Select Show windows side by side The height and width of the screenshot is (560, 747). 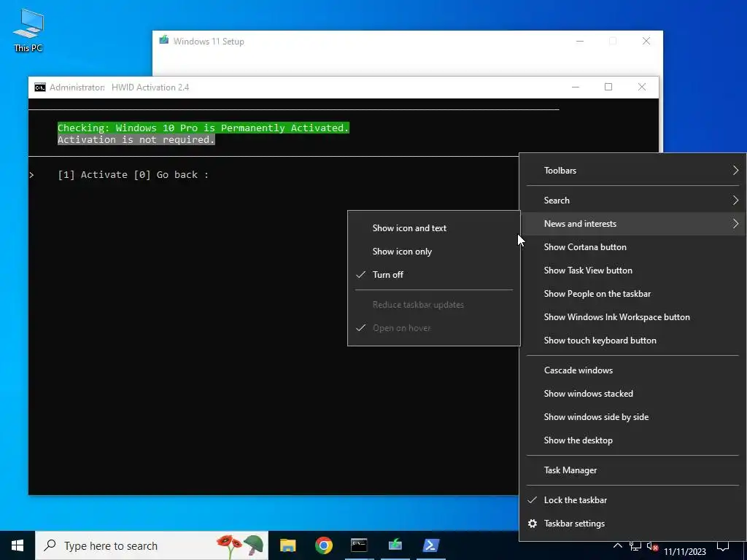pos(632,417)
